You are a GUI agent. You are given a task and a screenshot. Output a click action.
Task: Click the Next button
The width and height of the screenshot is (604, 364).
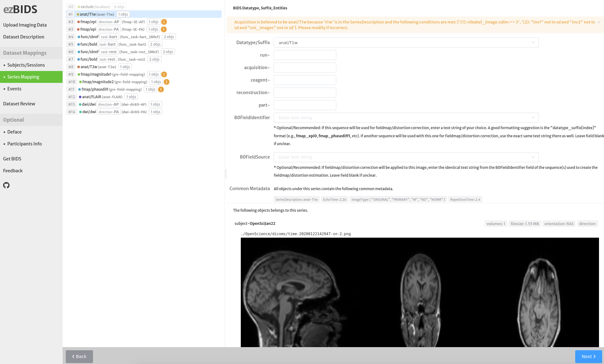click(588, 356)
